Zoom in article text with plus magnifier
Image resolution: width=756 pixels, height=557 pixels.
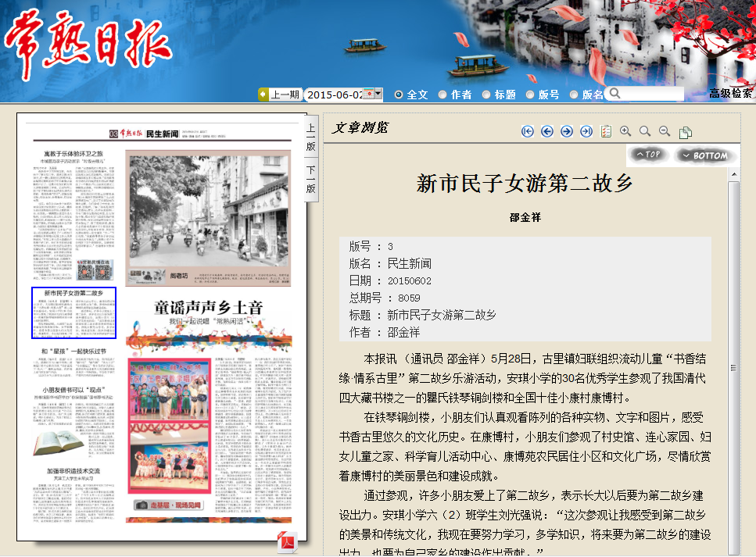625,131
